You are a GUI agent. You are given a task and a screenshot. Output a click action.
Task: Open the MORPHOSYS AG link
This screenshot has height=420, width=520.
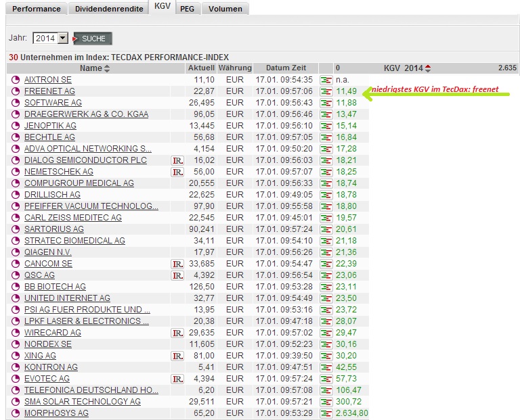[x=56, y=413]
